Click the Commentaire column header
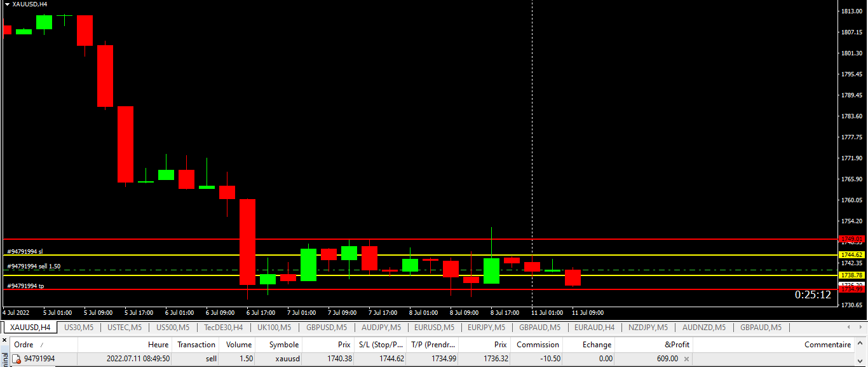The height and width of the screenshot is (367, 868). [x=827, y=345]
